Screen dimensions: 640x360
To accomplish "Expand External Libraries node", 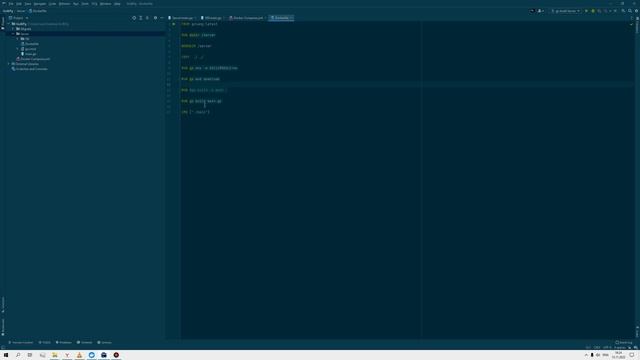I will (9, 64).
